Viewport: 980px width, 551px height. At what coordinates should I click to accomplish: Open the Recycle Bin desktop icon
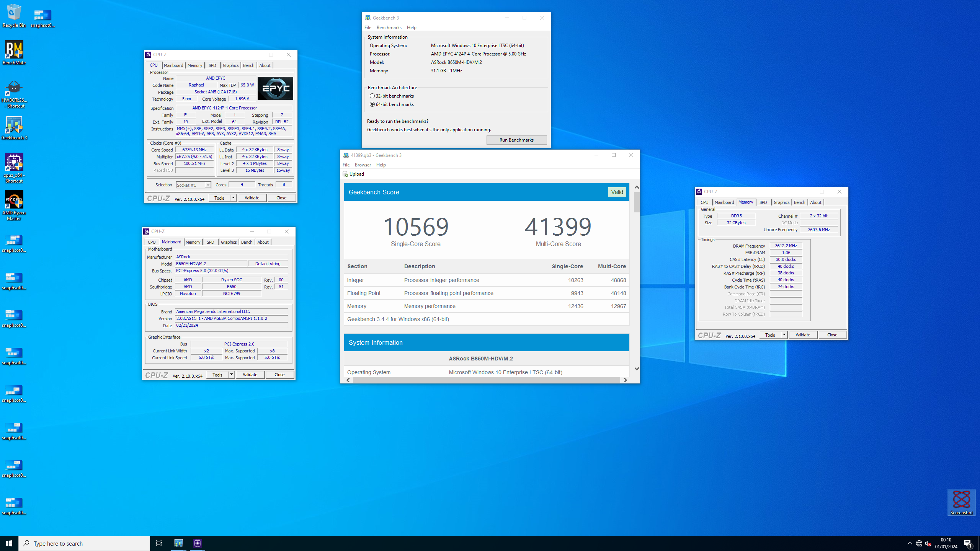tap(14, 15)
